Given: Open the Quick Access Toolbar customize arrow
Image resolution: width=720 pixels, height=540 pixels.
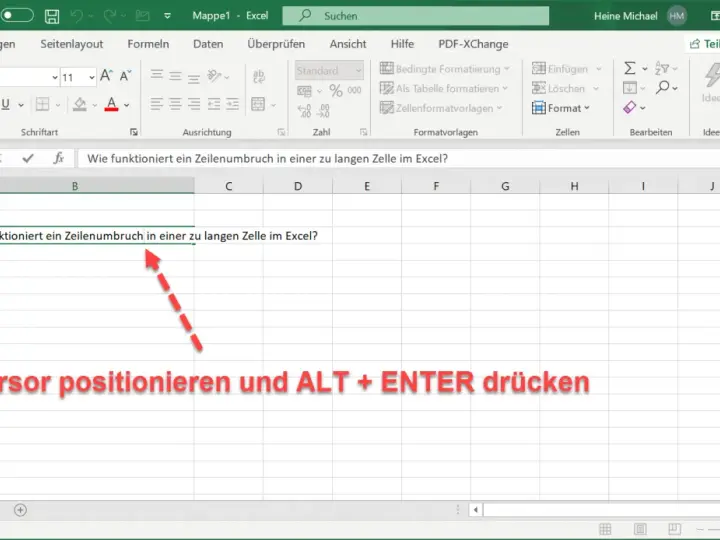Looking at the screenshot, I should (168, 16).
